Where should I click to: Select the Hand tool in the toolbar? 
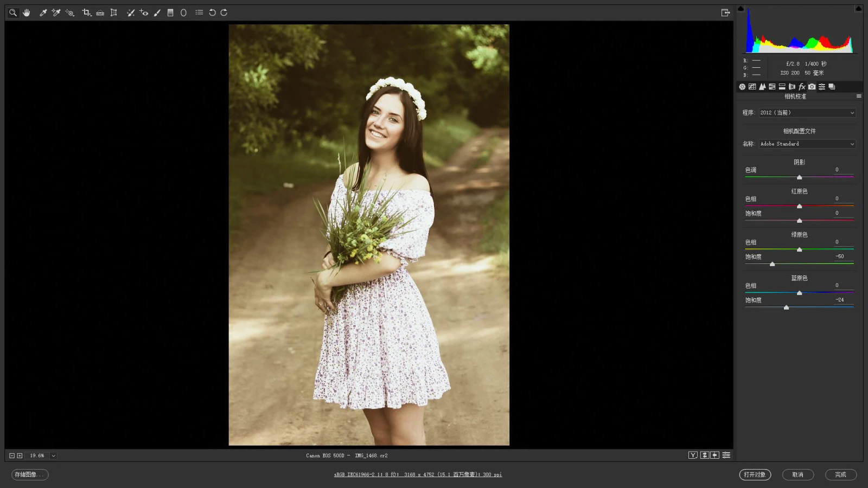coord(27,12)
